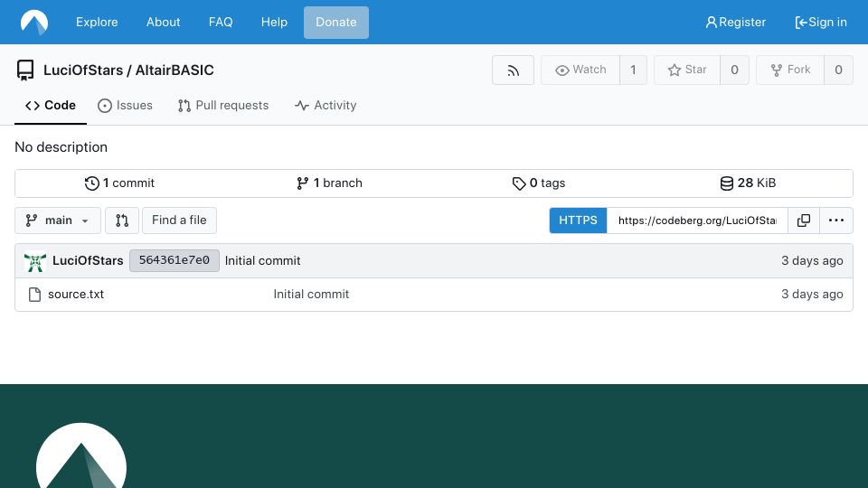Open the RSS feed icon button
The width and height of the screenshot is (868, 488).
tap(513, 70)
